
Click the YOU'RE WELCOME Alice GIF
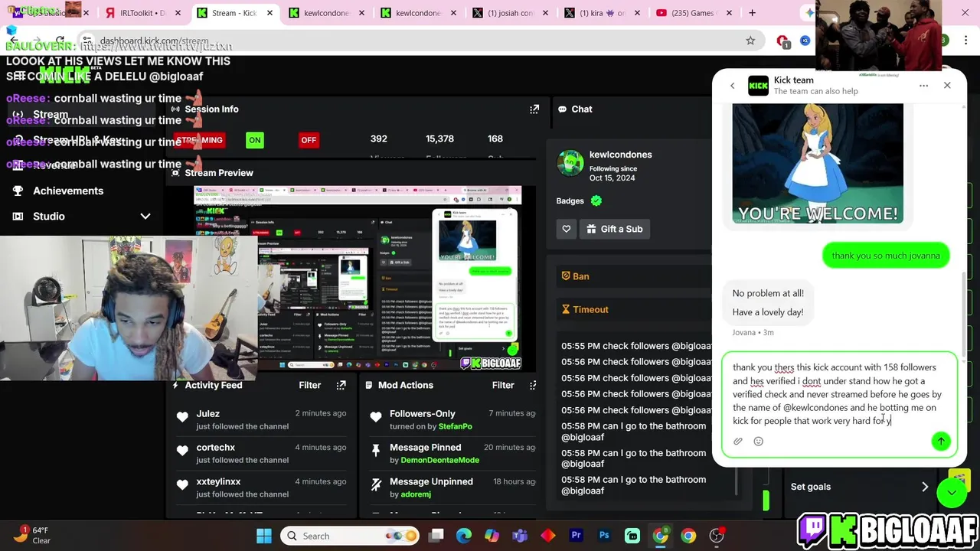(x=818, y=163)
